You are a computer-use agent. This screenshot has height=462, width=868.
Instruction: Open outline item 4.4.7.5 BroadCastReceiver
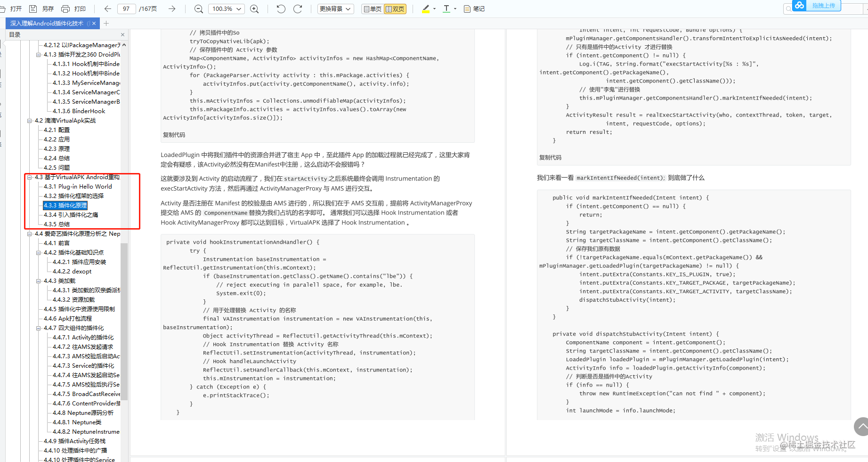pyautogui.click(x=86, y=394)
